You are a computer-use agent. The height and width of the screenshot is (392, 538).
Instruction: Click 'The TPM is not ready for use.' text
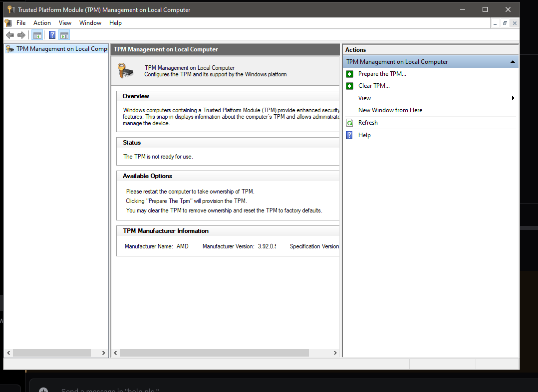tap(158, 157)
